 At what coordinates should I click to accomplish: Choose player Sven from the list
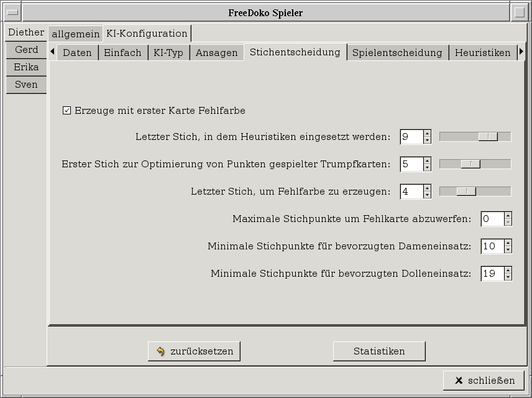tap(26, 85)
